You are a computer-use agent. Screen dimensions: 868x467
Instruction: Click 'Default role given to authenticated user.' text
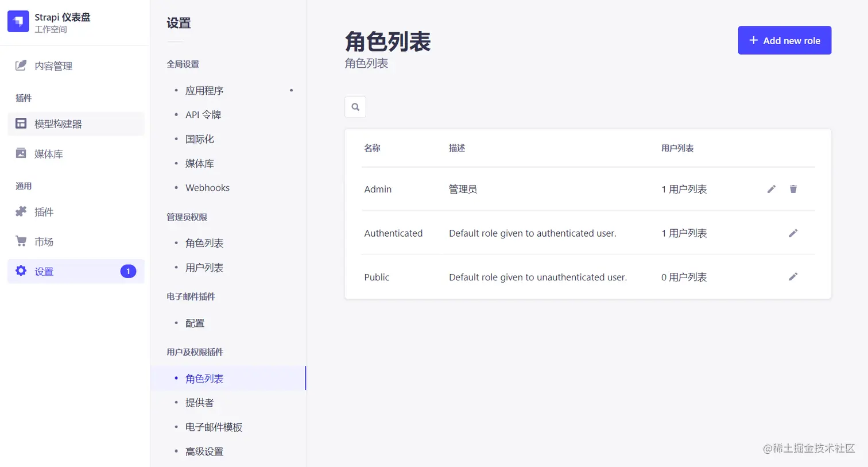[533, 233]
